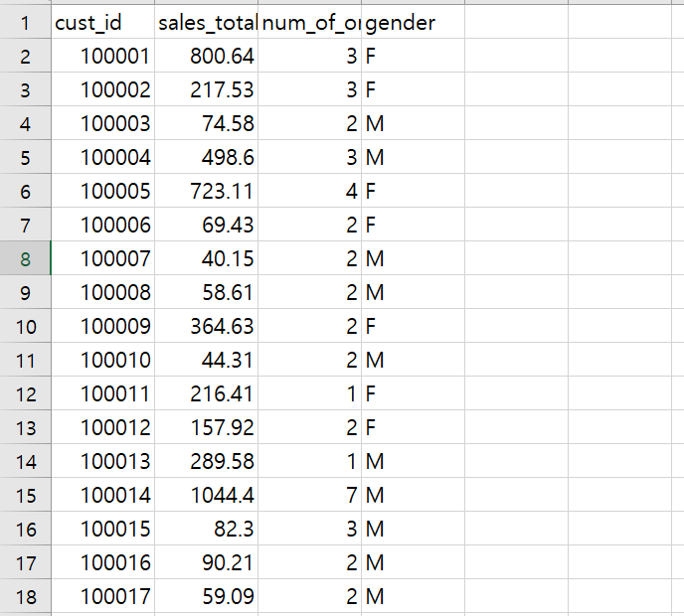Screen dimensions: 684x616
Task: Select sales total value 58.61
Action: [x=207, y=292]
